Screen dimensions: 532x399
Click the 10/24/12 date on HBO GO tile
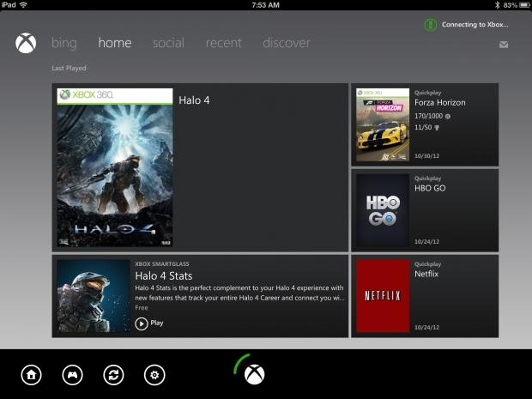coord(426,242)
